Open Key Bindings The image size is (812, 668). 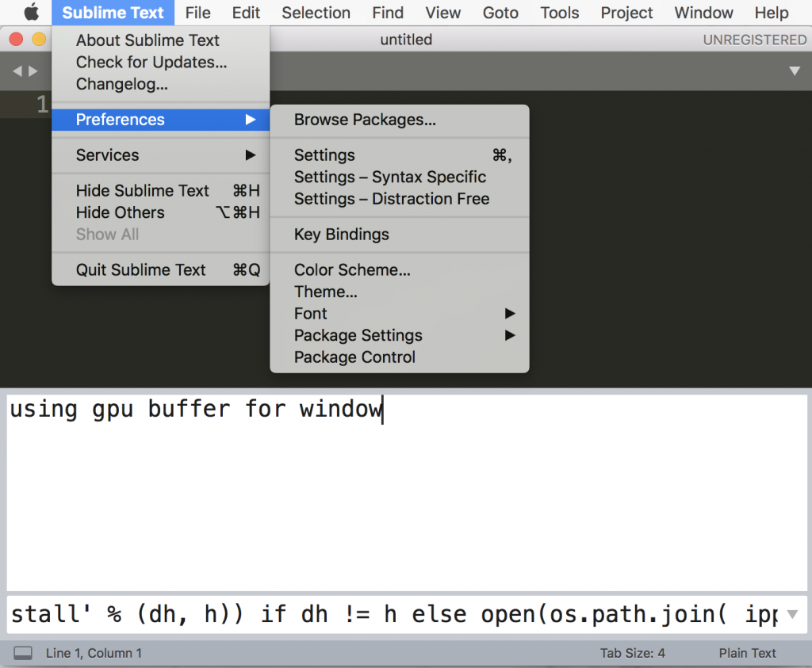pos(400,235)
